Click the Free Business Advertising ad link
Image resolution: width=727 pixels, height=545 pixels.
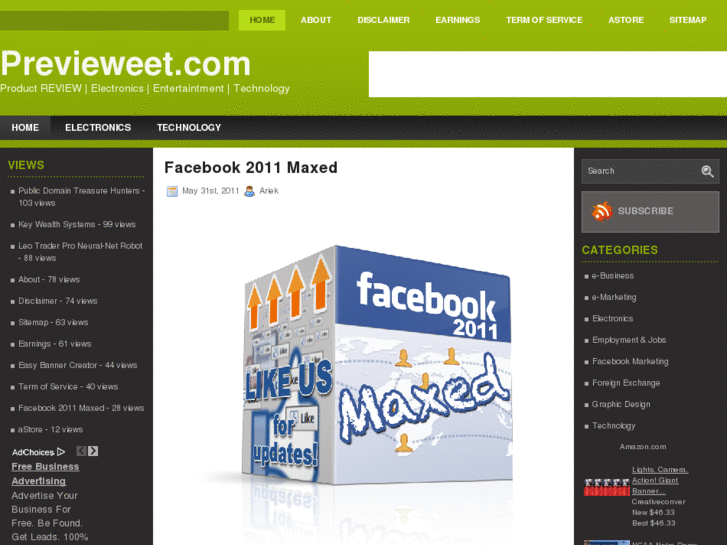[45, 474]
